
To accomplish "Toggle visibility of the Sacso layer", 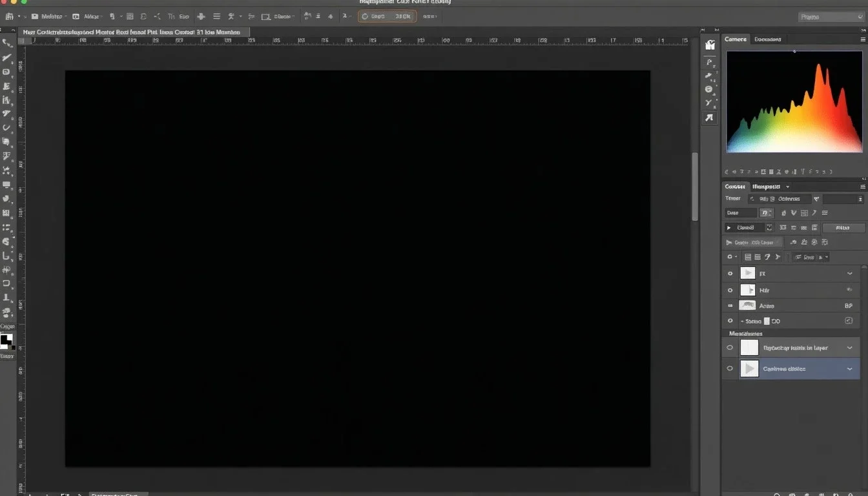I will click(x=730, y=321).
